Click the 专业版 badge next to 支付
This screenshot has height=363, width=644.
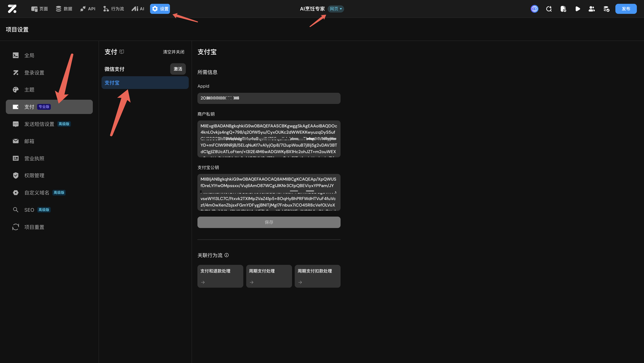[44, 107]
